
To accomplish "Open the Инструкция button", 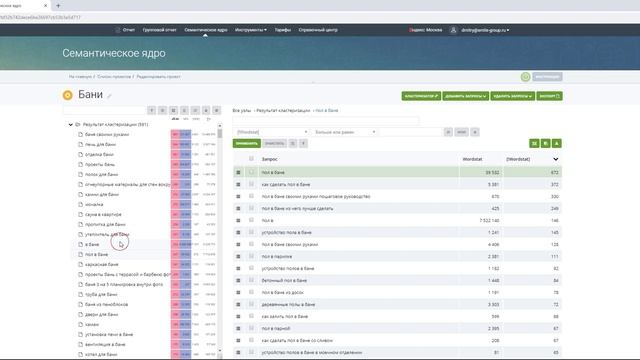I will (547, 77).
